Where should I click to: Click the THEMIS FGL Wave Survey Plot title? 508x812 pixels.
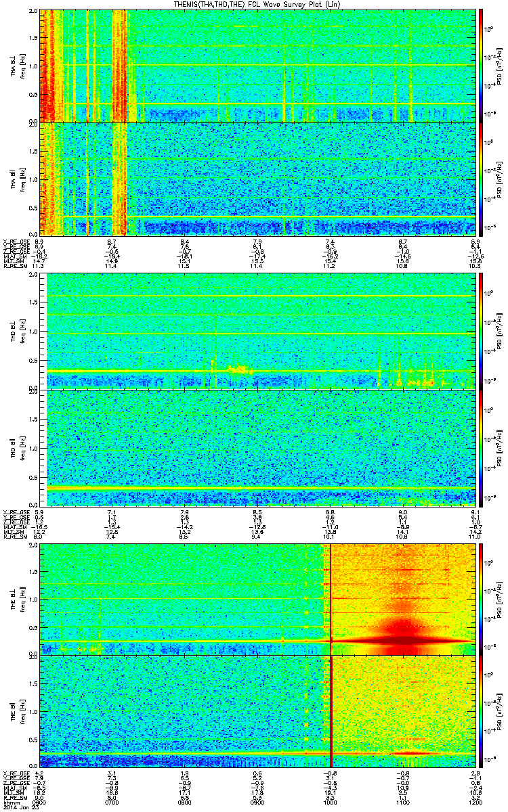[257, 4]
